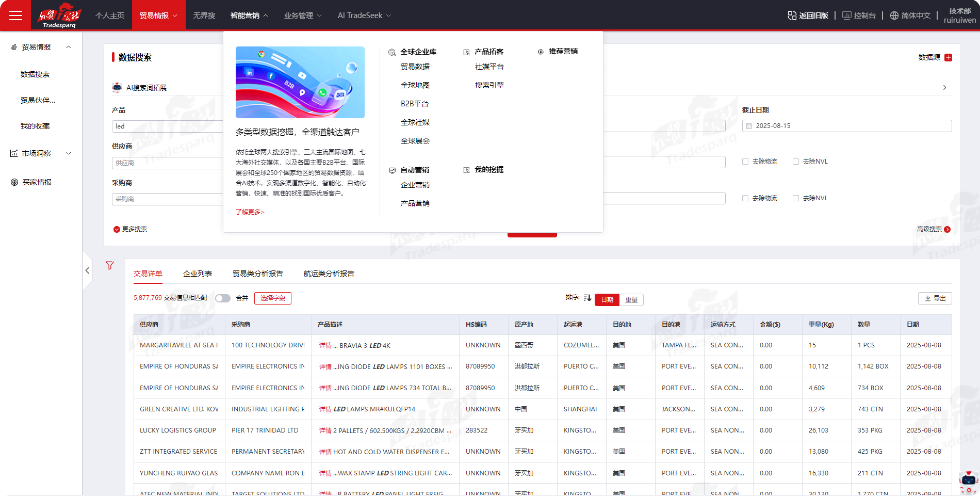
Task: Open the AI chatbot assistant icon
Action: tap(968, 481)
